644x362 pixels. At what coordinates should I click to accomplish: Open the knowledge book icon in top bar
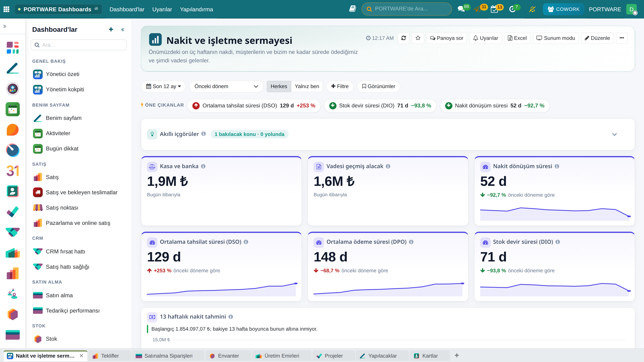(353, 9)
